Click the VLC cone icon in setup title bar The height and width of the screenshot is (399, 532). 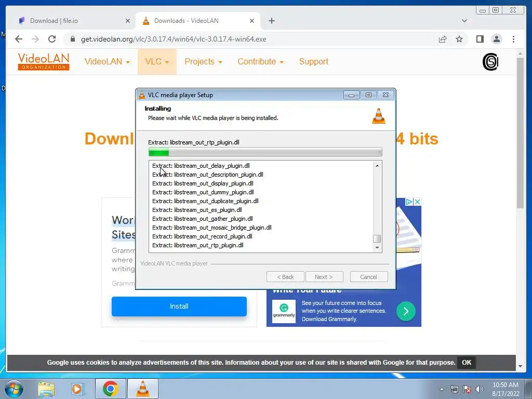tap(142, 95)
